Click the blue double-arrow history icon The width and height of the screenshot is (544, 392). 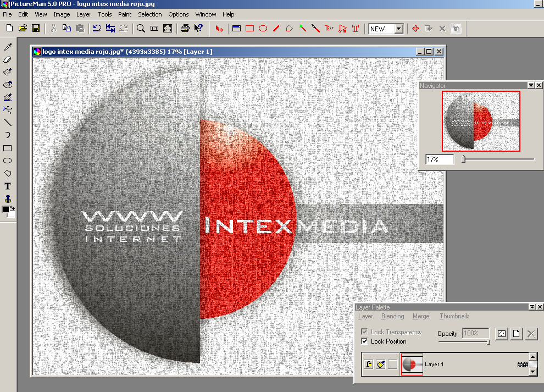tap(110, 28)
